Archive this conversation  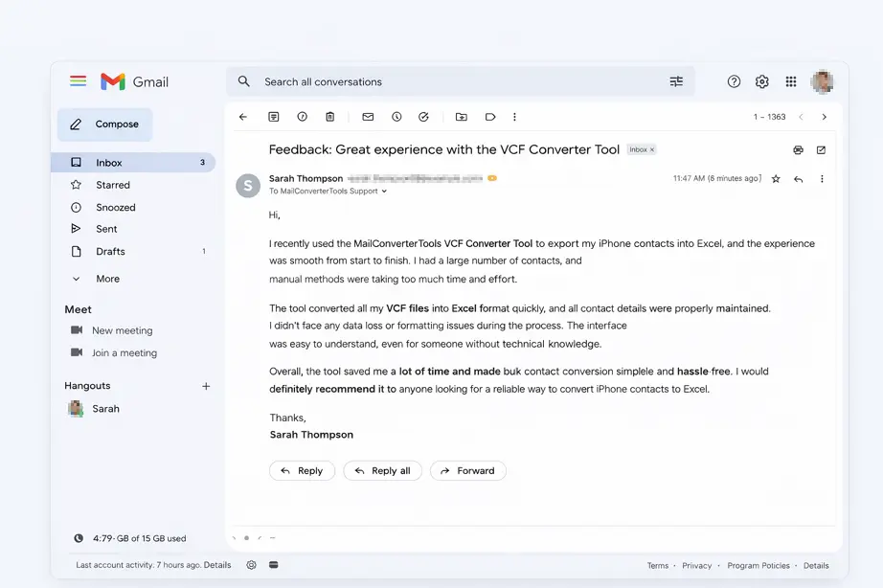click(x=273, y=116)
